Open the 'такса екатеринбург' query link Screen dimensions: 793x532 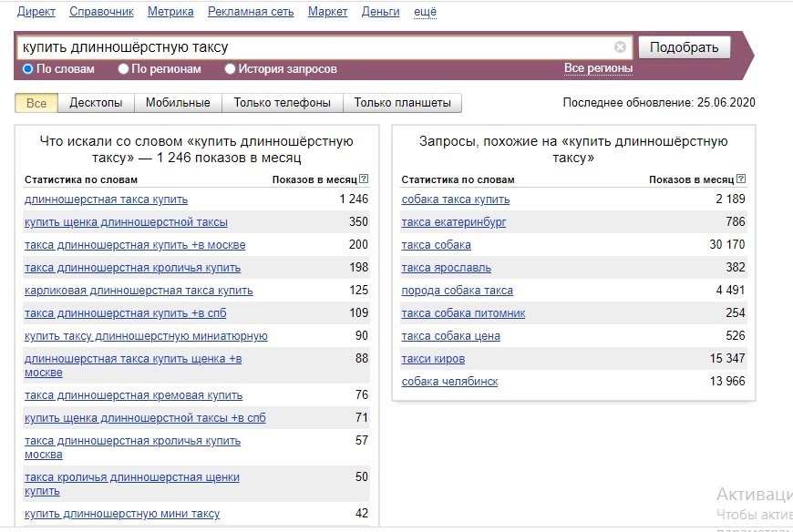pos(453,222)
